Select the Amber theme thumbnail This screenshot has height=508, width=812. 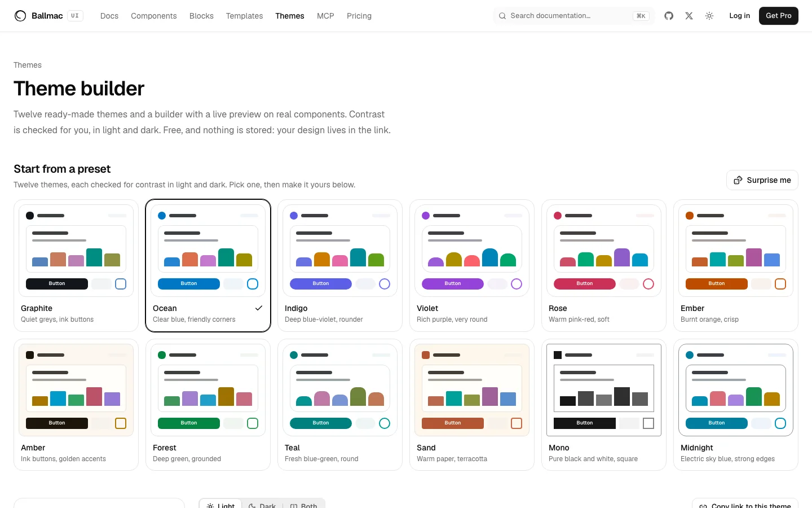click(x=76, y=390)
